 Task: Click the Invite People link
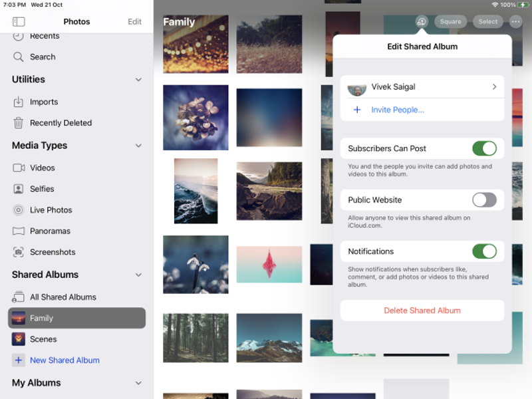point(397,110)
